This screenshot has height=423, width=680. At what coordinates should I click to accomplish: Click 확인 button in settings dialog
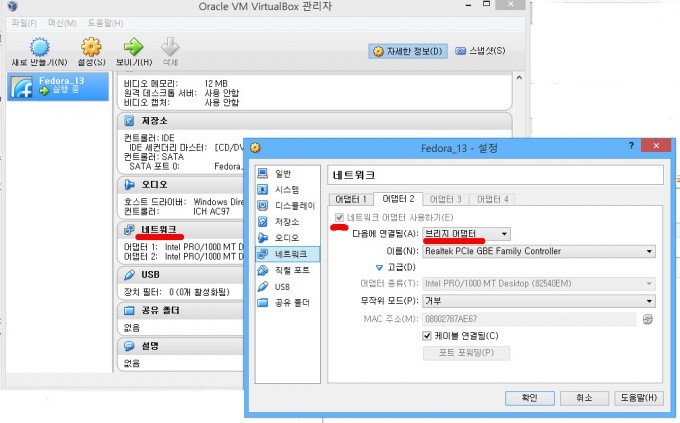tap(529, 397)
